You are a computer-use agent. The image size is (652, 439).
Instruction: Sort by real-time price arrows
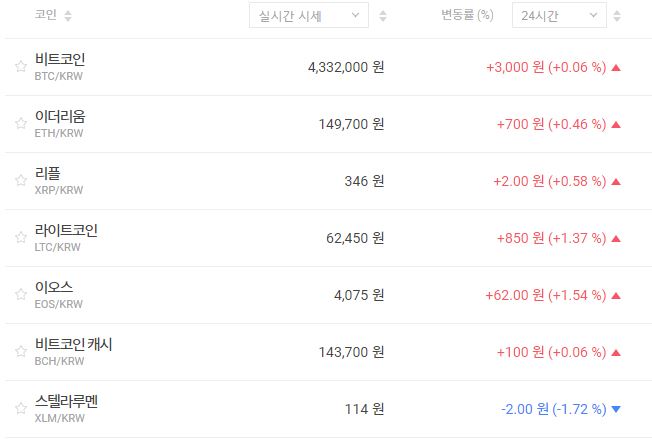click(383, 16)
